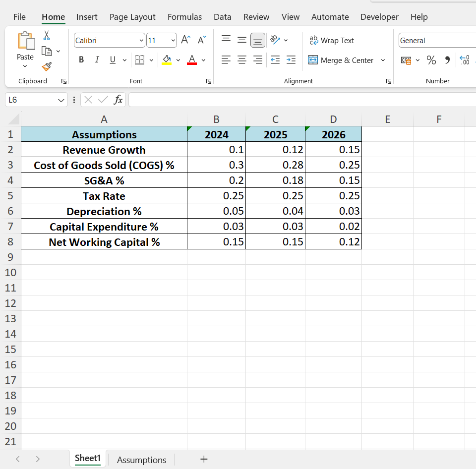Open the Merge & Center dropdown arrow
The width and height of the screenshot is (476, 469).
click(383, 60)
